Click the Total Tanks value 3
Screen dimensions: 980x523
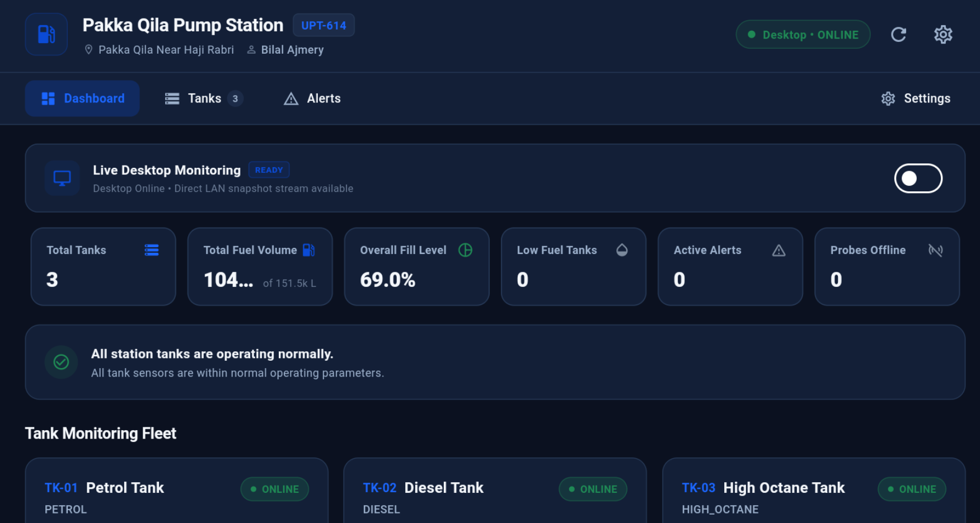coord(52,280)
